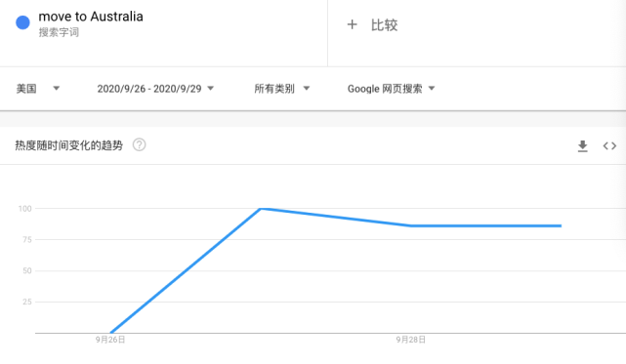Click the arrow next to 美国

57,88
